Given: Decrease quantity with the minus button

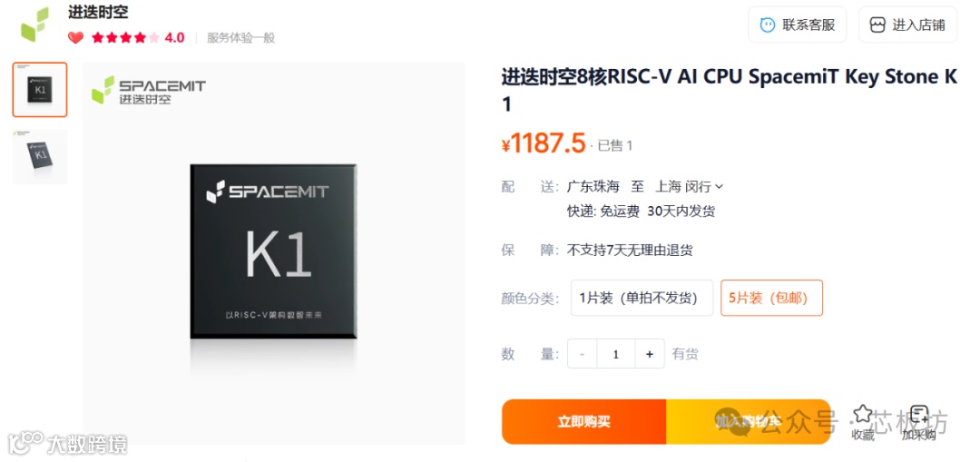Looking at the screenshot, I should (x=583, y=354).
